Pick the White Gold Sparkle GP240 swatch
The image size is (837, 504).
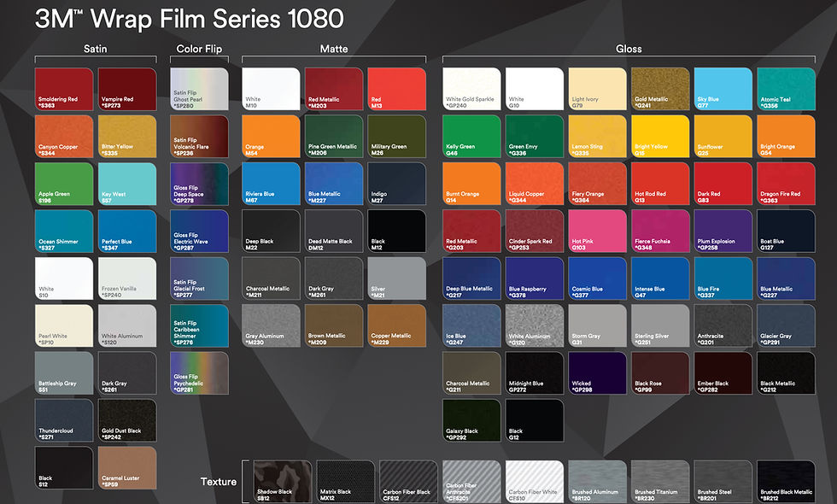(471, 89)
